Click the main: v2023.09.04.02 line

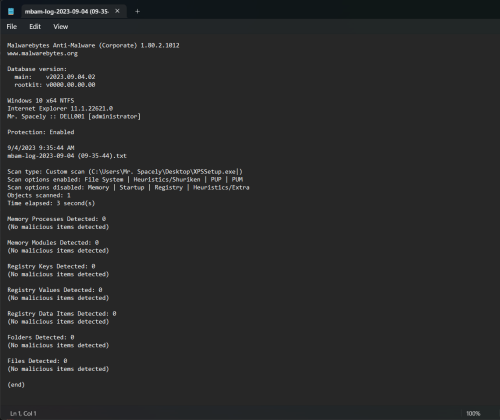55,77
